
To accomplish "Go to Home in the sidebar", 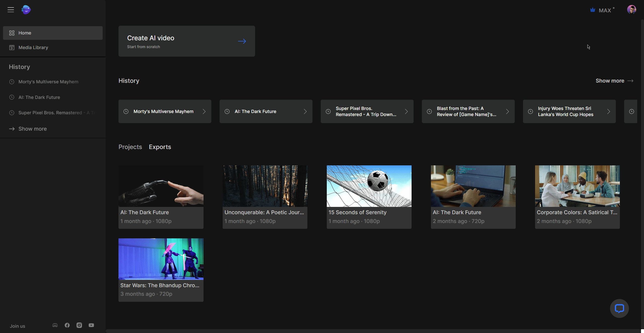I will 53,33.
